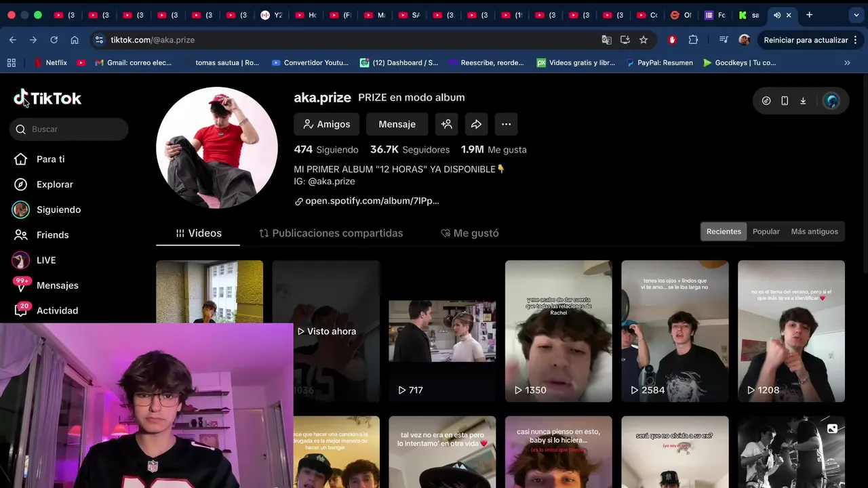This screenshot has height=488, width=868.
Task: Open a new browser tab
Action: (x=809, y=15)
